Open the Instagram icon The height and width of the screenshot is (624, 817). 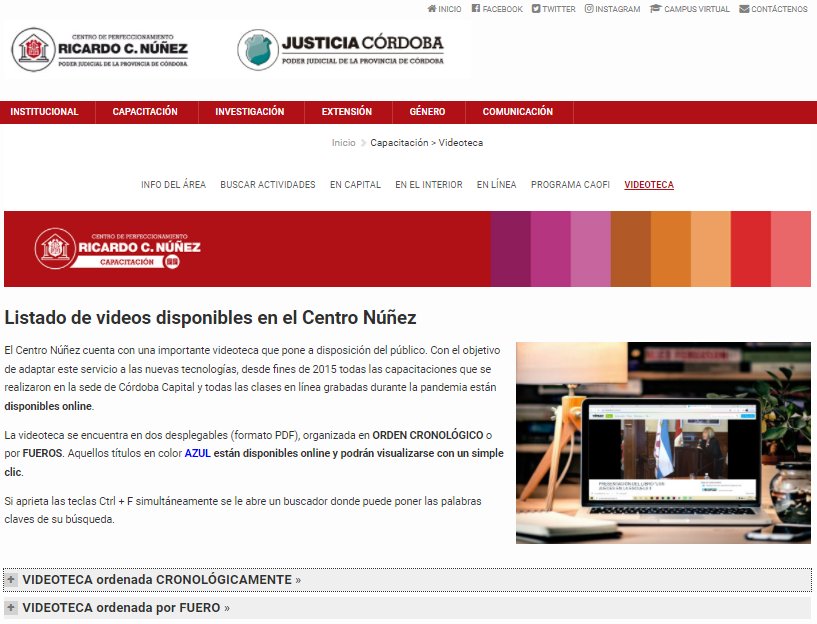tap(588, 9)
